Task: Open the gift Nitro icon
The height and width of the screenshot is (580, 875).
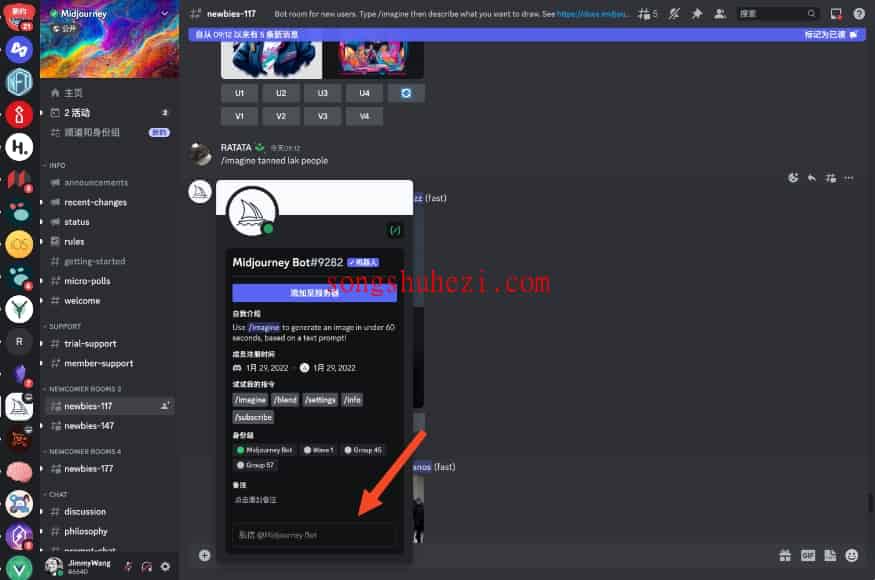Action: point(785,555)
